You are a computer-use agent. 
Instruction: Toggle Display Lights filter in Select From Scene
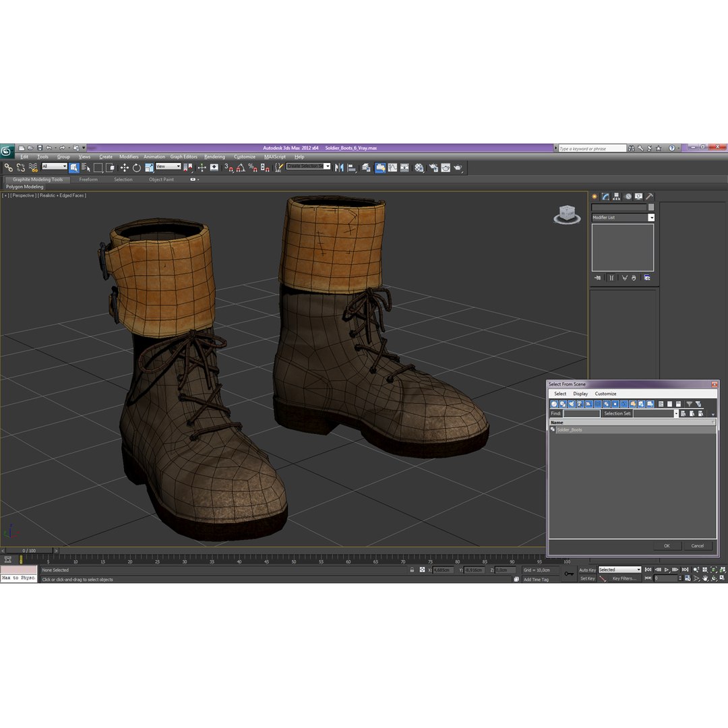click(x=572, y=404)
